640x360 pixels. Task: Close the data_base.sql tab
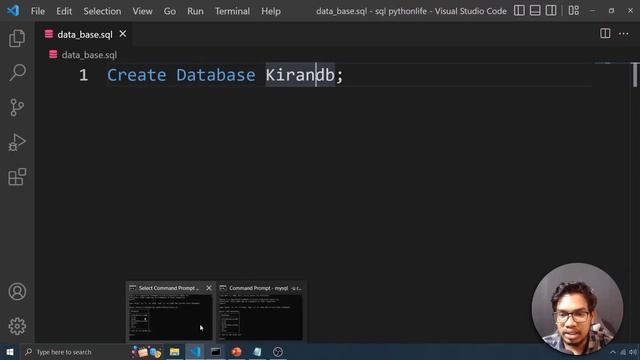[x=122, y=34]
